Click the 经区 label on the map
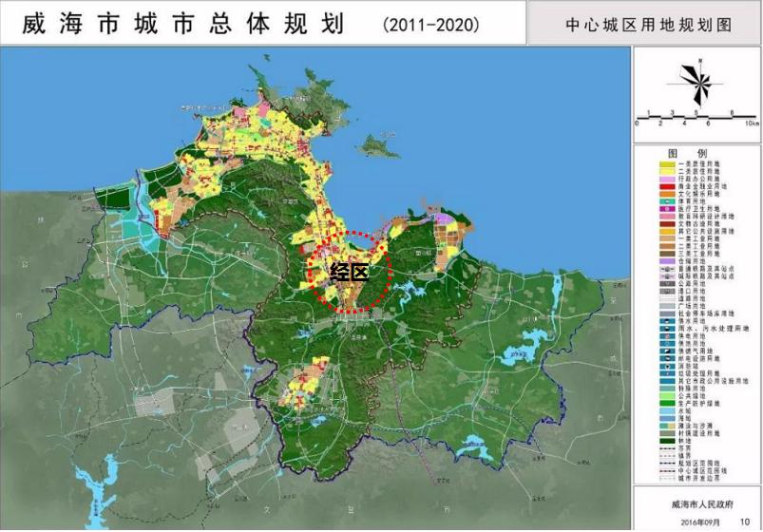This screenshot has width=763, height=532. pyautogui.click(x=350, y=273)
